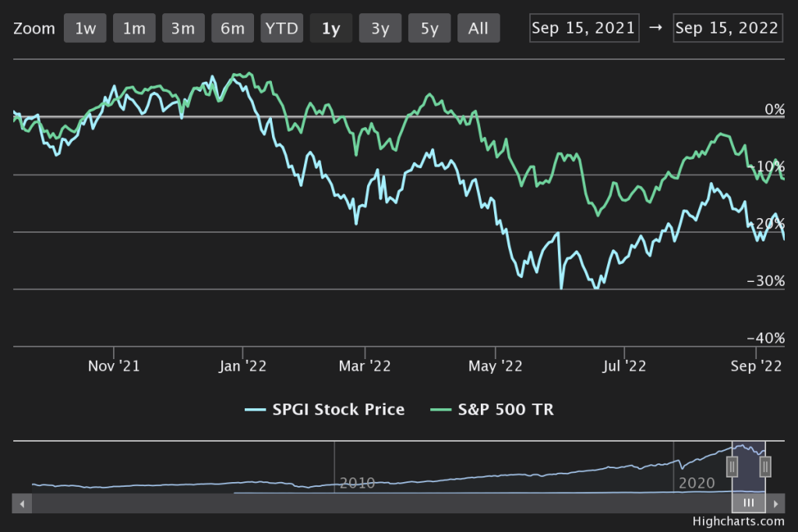Viewport: 798px width, 532px height.
Task: Select the 3m zoom button
Action: (x=183, y=29)
